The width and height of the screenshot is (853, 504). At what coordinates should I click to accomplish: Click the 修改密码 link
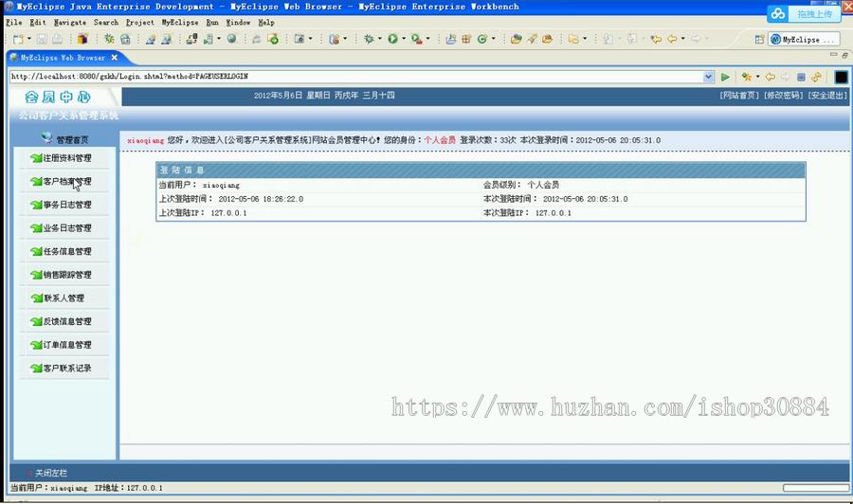tap(783, 95)
